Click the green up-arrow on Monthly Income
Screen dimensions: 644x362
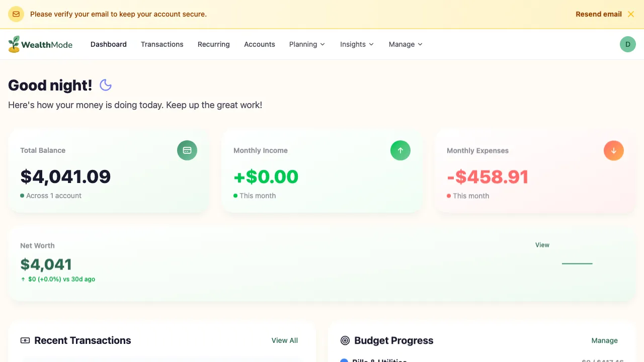400,150
